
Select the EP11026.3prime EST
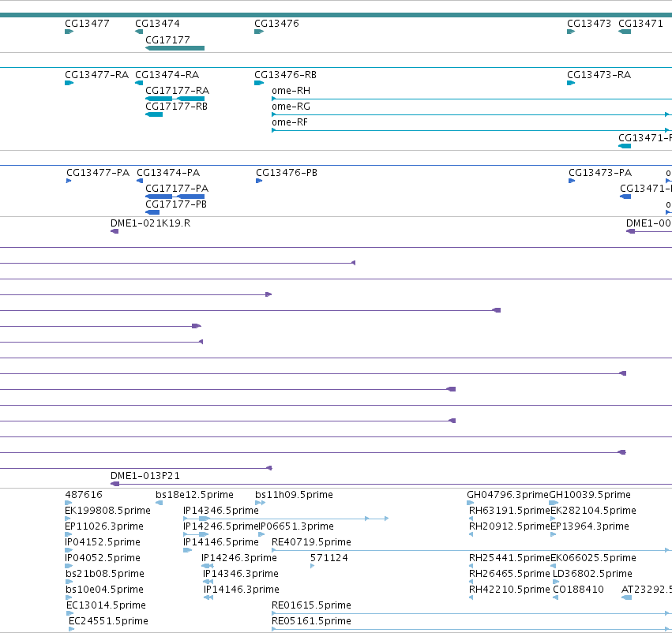(x=104, y=526)
